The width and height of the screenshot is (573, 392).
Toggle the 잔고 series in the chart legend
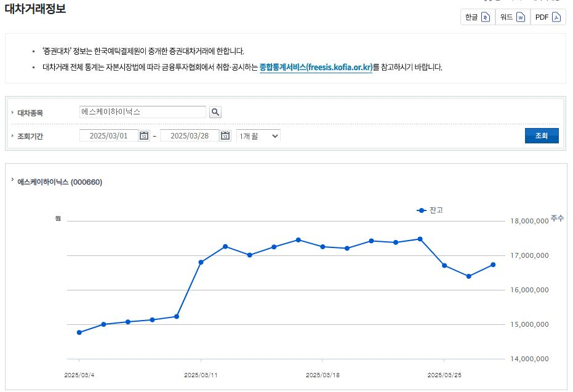[430, 210]
